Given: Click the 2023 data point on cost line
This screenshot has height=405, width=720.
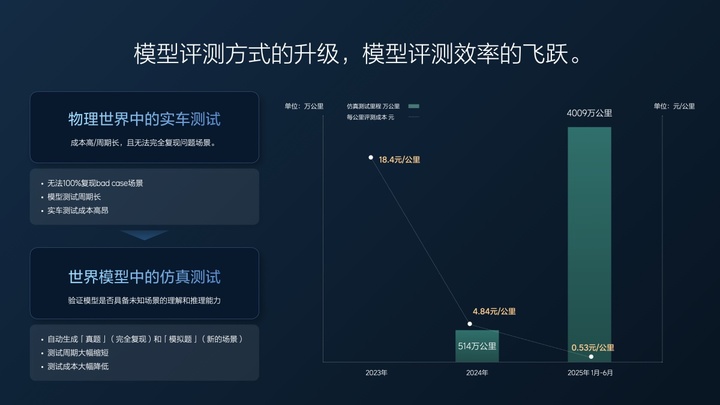Looking at the screenshot, I should click(371, 158).
